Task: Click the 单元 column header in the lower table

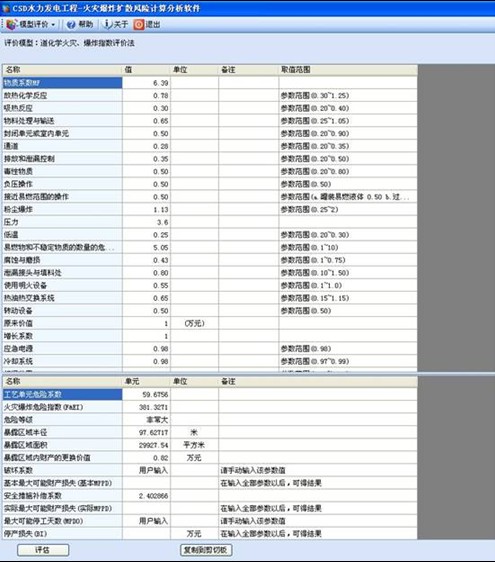Action: coord(146,381)
